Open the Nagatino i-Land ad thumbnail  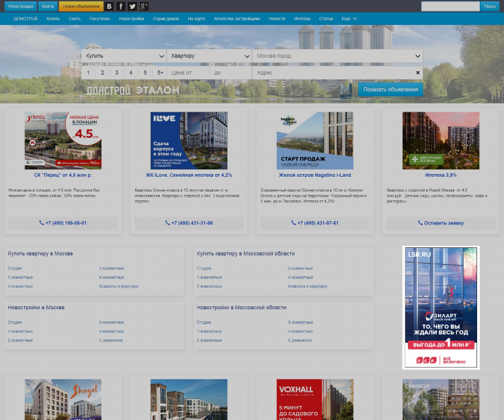(x=315, y=140)
